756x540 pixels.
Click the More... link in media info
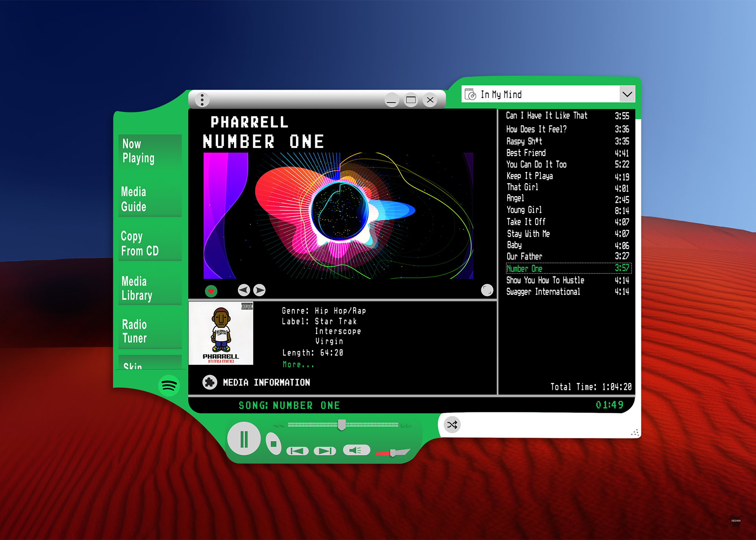[x=298, y=365]
